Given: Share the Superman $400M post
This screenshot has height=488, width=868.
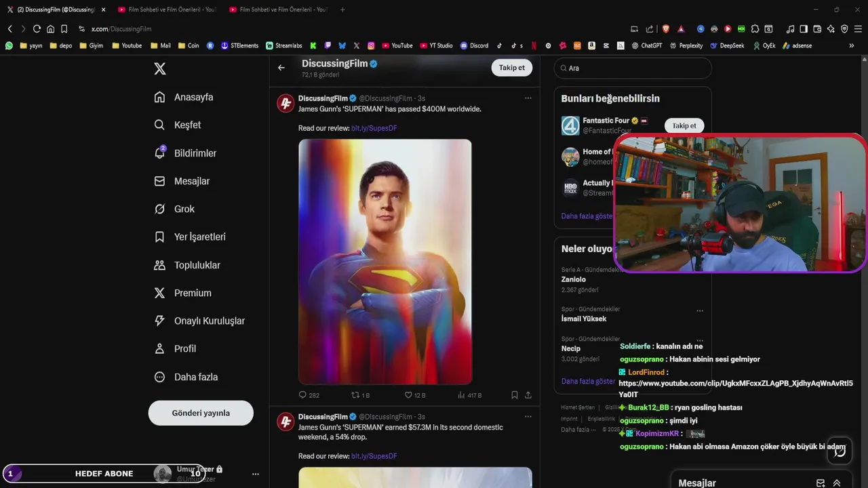Looking at the screenshot, I should pyautogui.click(x=528, y=394).
